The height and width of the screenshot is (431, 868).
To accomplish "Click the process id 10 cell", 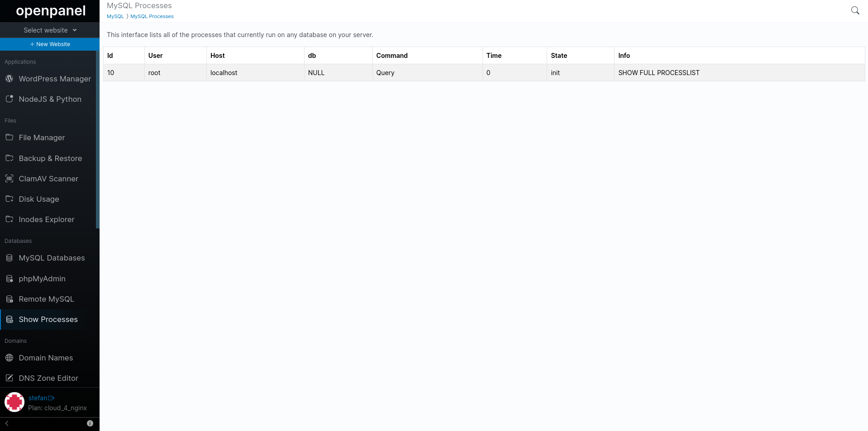I will [x=124, y=73].
